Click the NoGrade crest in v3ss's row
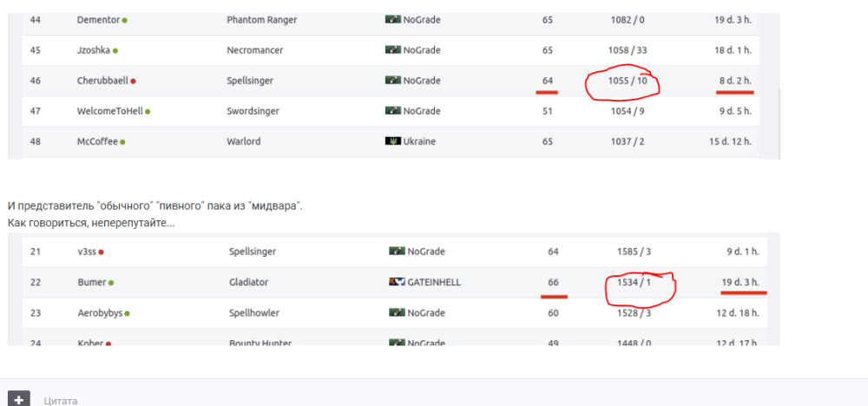The height and width of the screenshot is (406, 868). [x=397, y=252]
